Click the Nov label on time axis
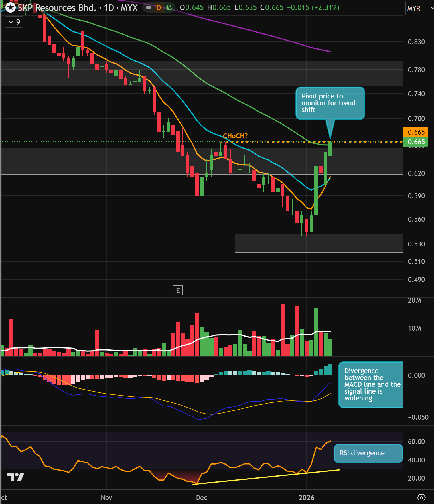Screen dimensions: 434x504 coord(106,498)
